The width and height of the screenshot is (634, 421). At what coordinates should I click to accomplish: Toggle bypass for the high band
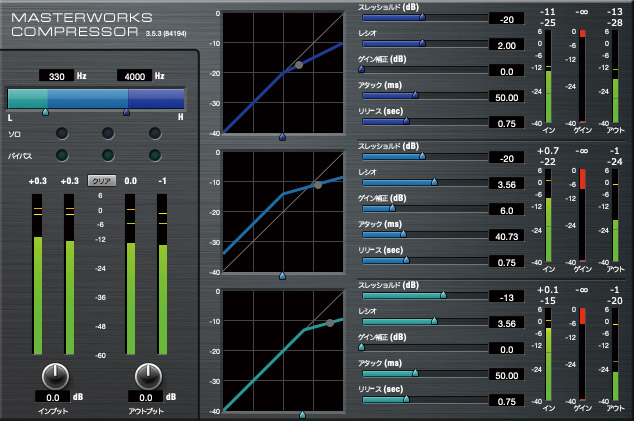(155, 155)
